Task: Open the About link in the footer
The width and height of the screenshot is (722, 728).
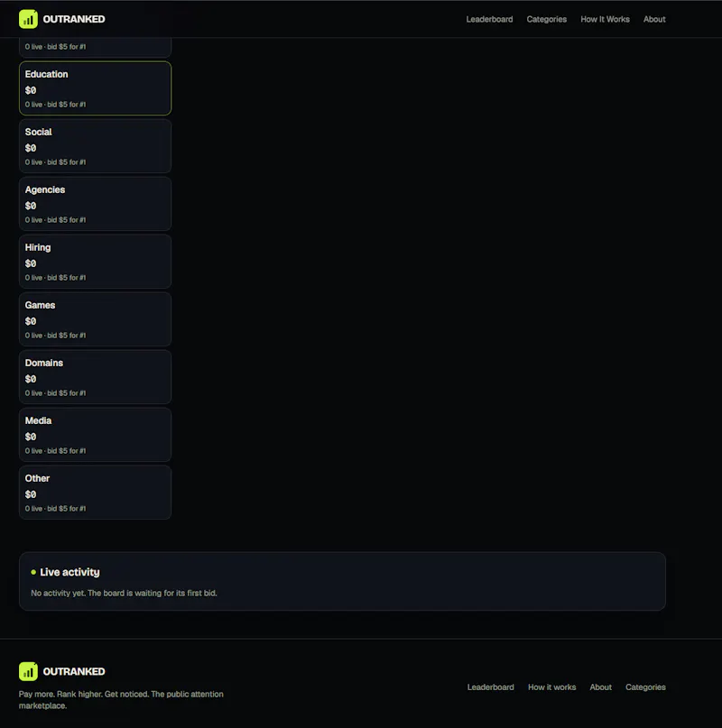Action: (x=600, y=687)
